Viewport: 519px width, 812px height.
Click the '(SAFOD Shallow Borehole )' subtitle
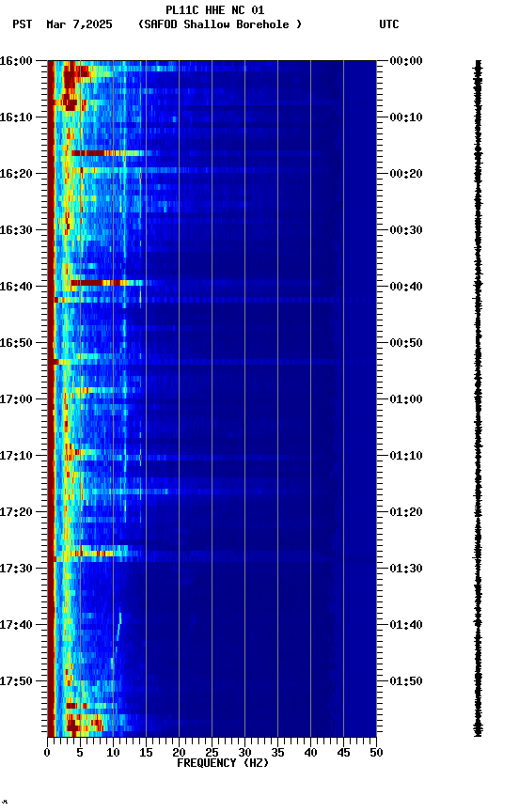point(220,24)
